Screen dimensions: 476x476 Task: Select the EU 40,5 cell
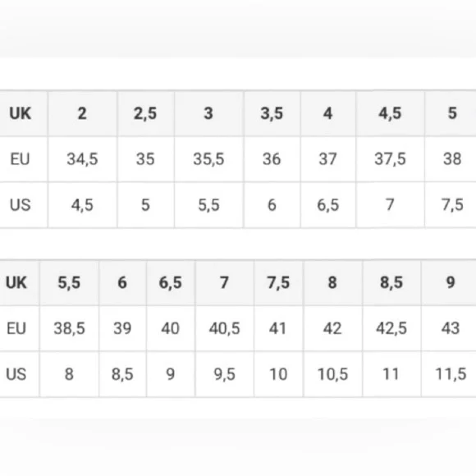click(225, 328)
